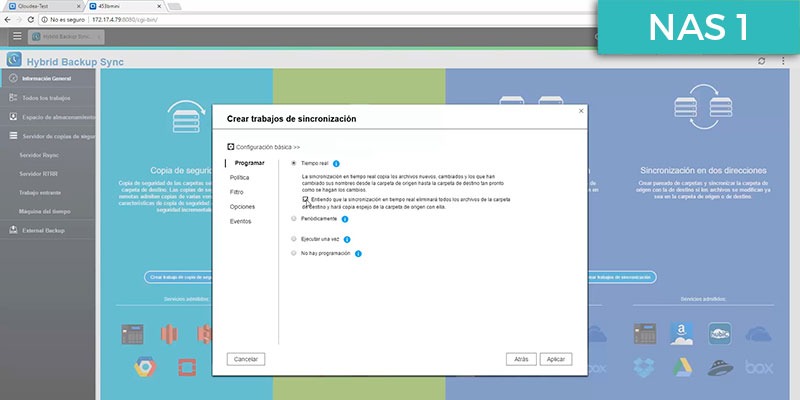Click the refresh icon in app header
800x400 pixels.
[761, 61]
